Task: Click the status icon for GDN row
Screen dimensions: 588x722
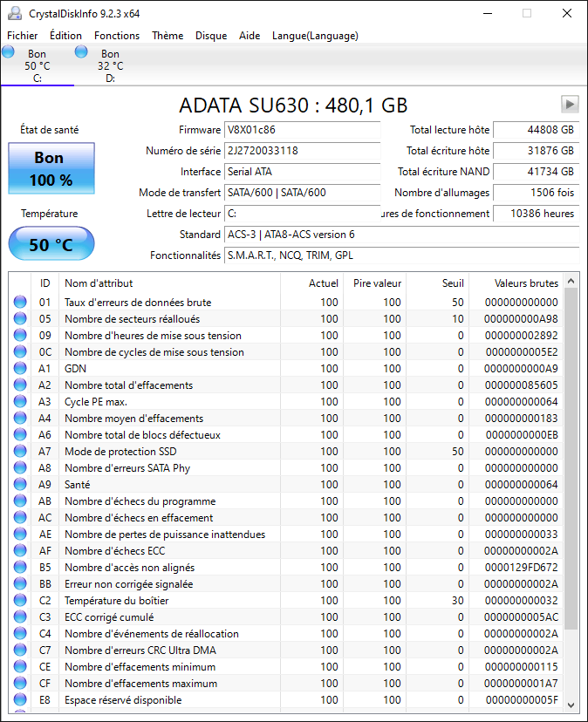Action: click(20, 368)
